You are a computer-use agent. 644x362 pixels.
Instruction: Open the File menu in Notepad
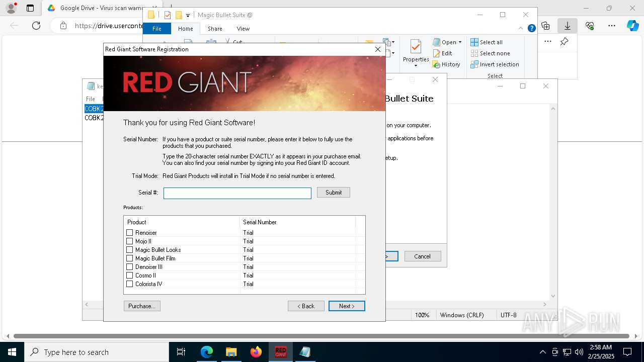91,99
